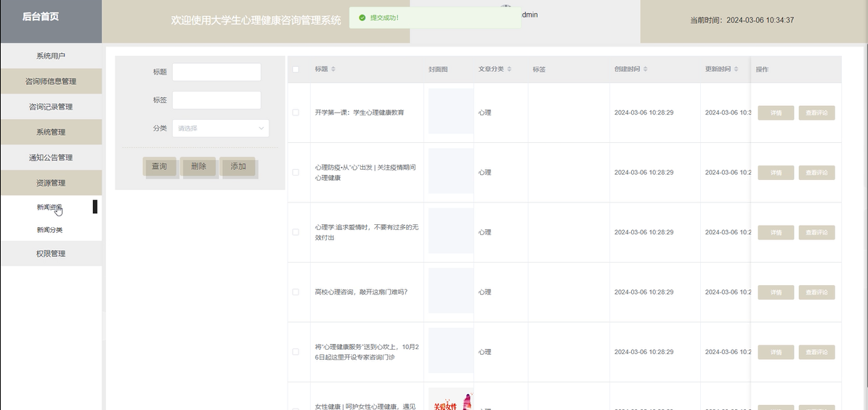868x410 pixels.
Task: Check the row 开学第一课：学生心理健康教育
Action: [296, 112]
